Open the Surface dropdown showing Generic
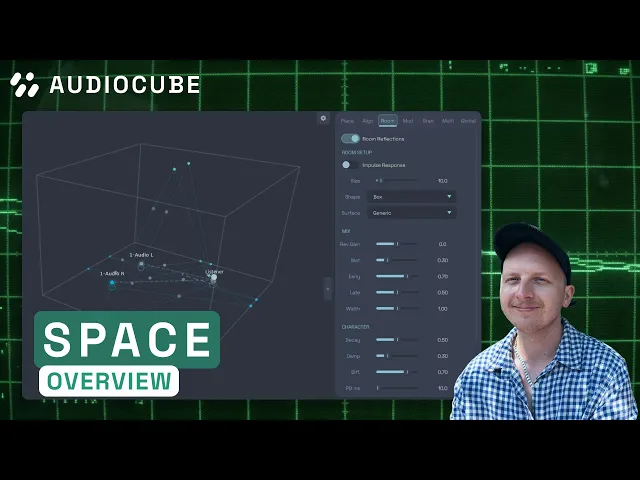 (x=411, y=213)
